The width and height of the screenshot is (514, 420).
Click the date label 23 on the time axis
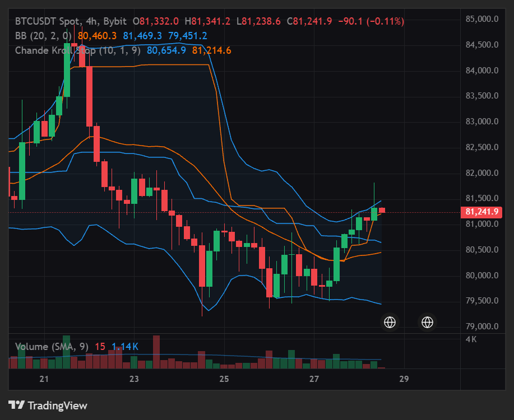coord(134,379)
